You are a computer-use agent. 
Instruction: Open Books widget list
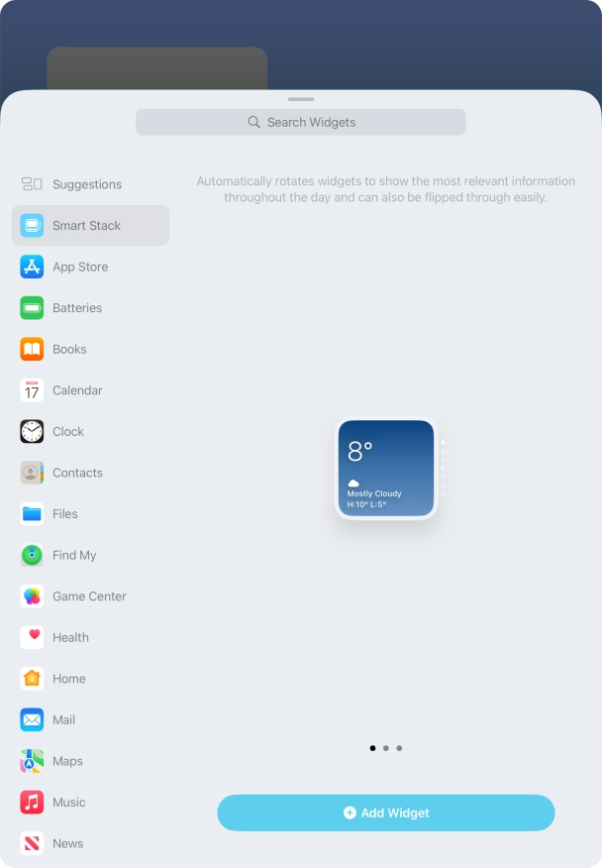(x=91, y=350)
